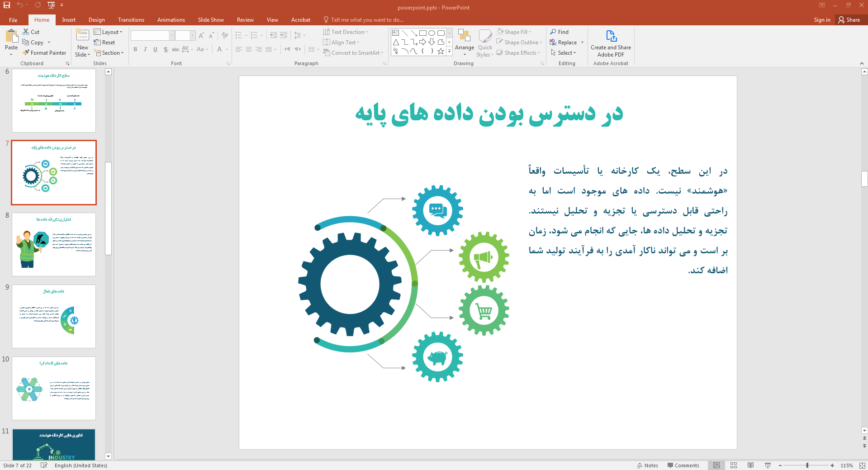Toggle Italic formatting
This screenshot has height=470, width=868.
click(x=145, y=49)
